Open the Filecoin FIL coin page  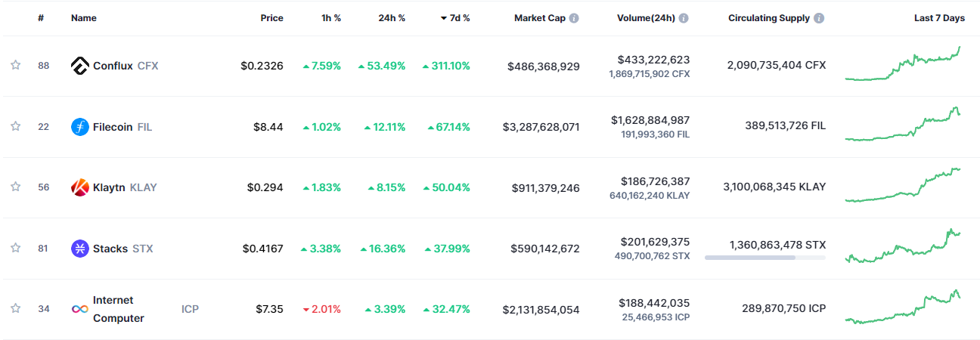[122, 127]
